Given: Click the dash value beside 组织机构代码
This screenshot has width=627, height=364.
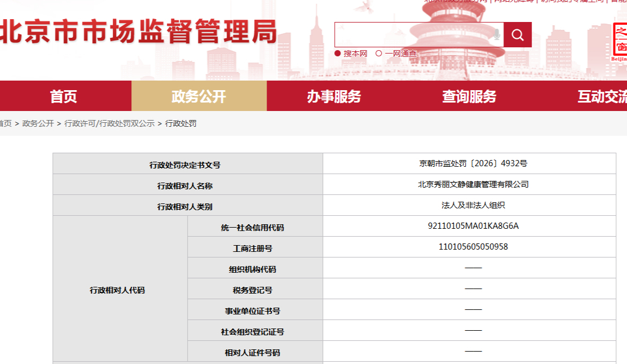Looking at the screenshot, I should (x=473, y=268).
